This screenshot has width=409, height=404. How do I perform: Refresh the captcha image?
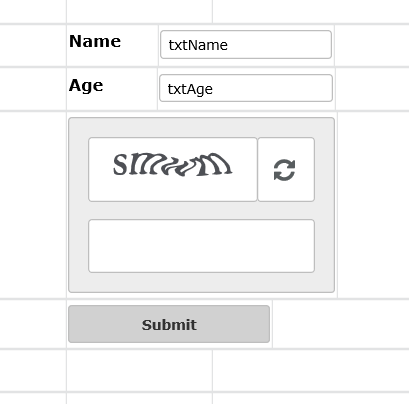[286, 169]
